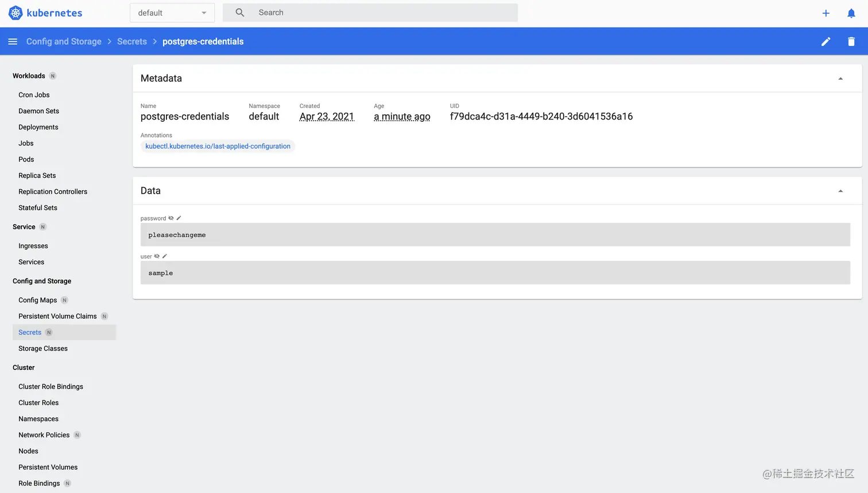Open Storage Classes in sidebar

(43, 348)
